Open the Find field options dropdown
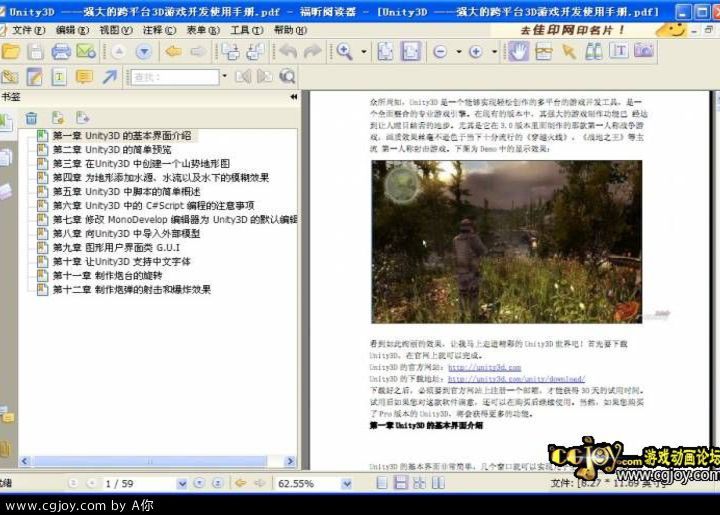Screen dimensions: 720x515 (x=225, y=76)
